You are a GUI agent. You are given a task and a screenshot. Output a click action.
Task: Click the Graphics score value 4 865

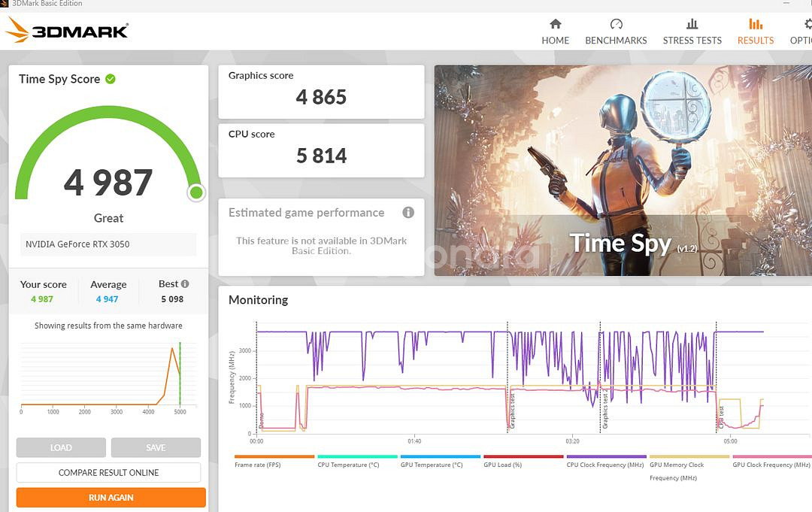click(x=321, y=97)
